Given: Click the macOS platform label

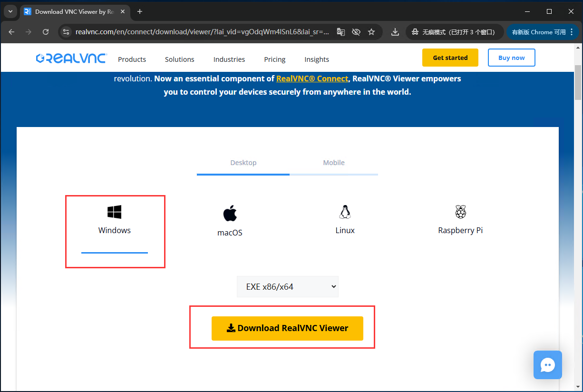Looking at the screenshot, I should (230, 233).
